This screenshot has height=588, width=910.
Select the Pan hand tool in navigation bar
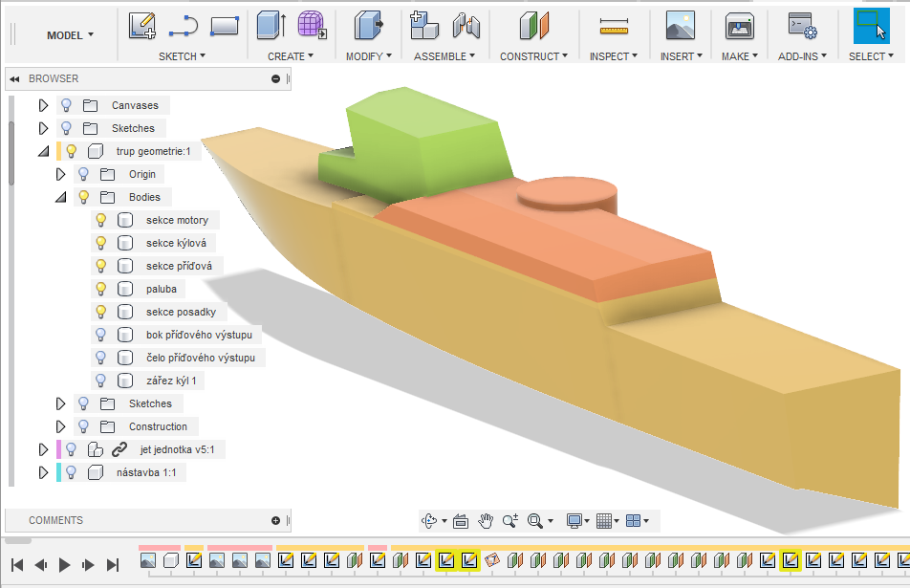click(x=486, y=521)
